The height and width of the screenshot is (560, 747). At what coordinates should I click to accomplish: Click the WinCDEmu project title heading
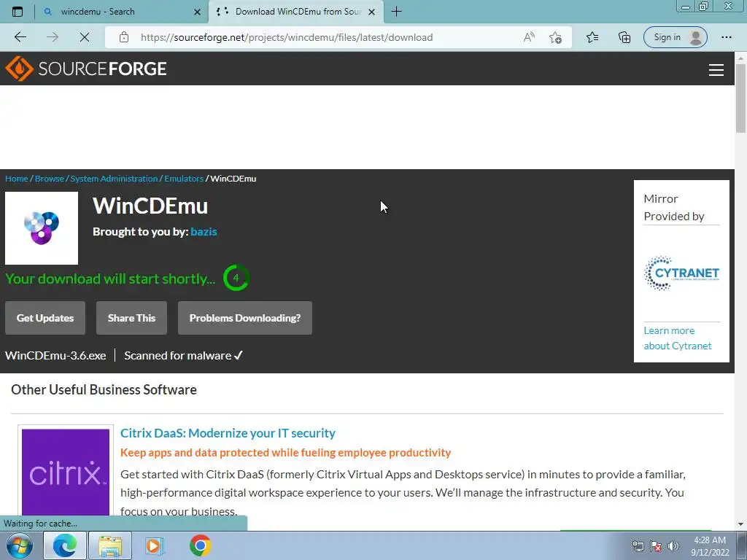[x=150, y=206]
